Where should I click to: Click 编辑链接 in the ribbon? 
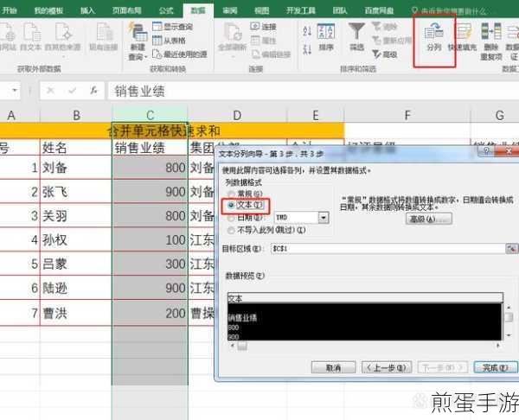tap(272, 54)
